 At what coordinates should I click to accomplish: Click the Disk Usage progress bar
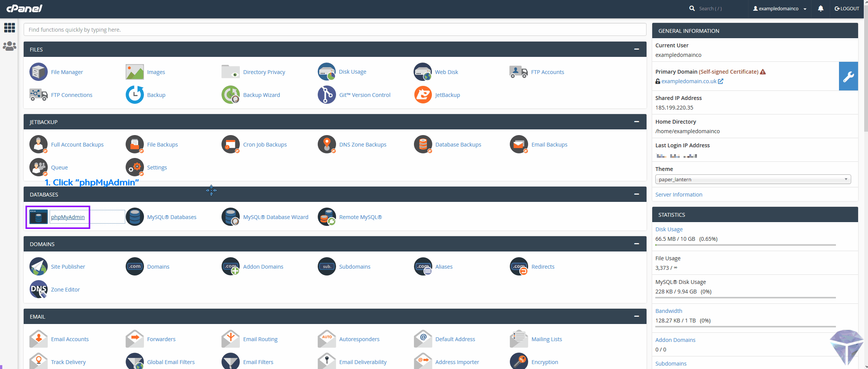[745, 245]
